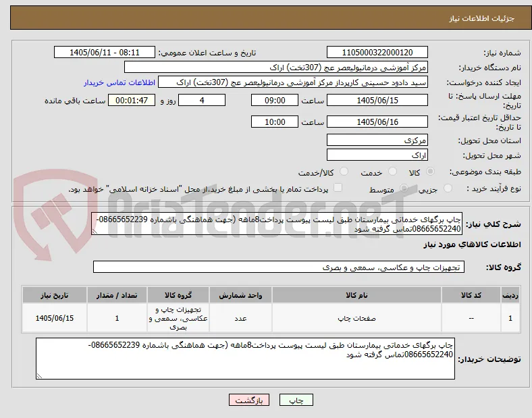Image resolution: width=532 pixels, height=418 pixels.
Task: Click the تعداد / مقدار column header
Action: [x=117, y=295]
